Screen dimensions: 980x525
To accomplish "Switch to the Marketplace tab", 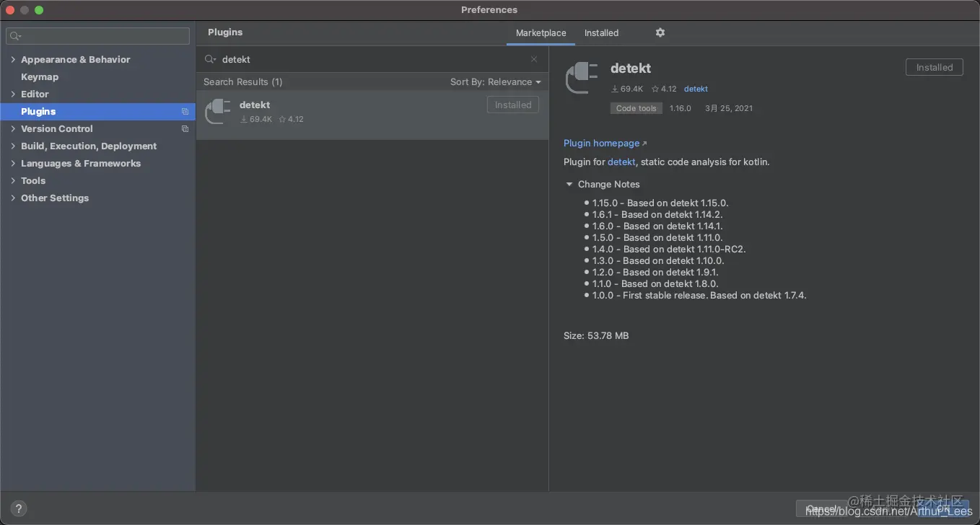I will (541, 33).
